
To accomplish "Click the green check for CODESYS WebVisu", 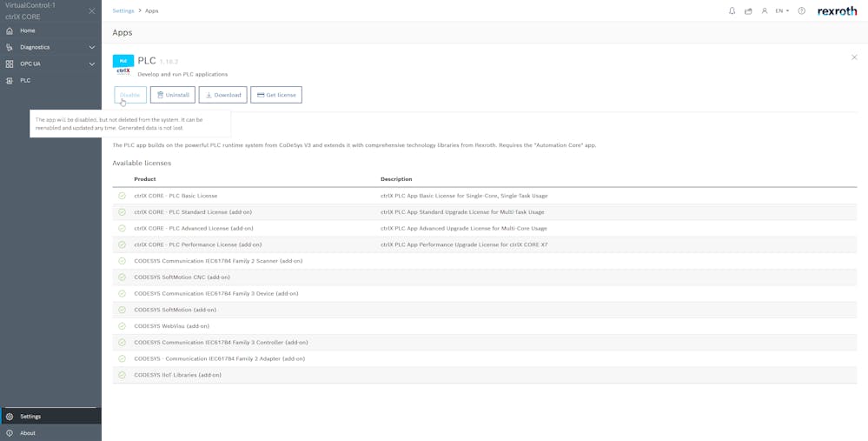I will pos(122,326).
